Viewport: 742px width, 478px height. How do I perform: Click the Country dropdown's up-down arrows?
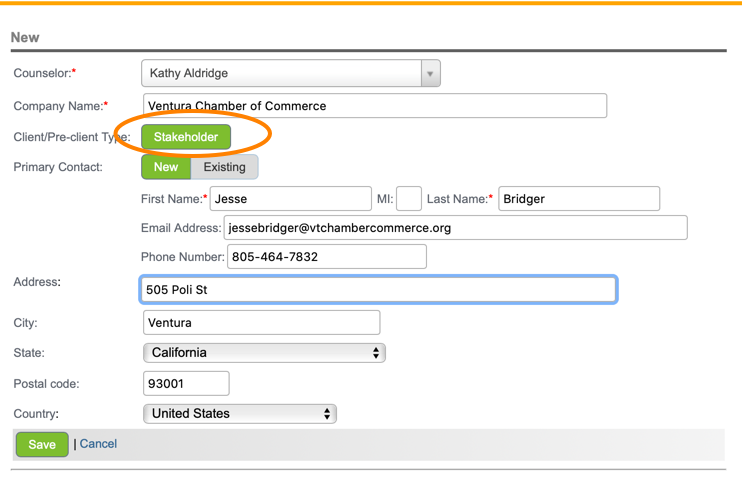tap(327, 414)
